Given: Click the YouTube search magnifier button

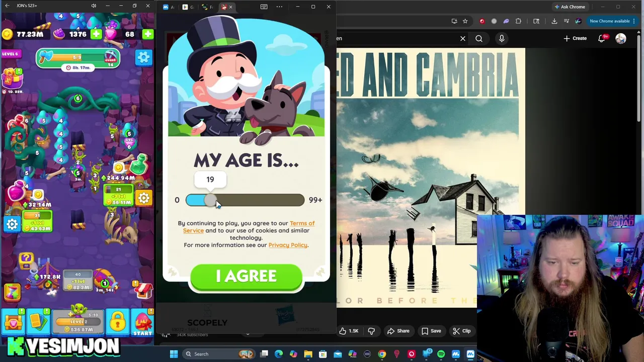Looking at the screenshot, I should point(479,38).
